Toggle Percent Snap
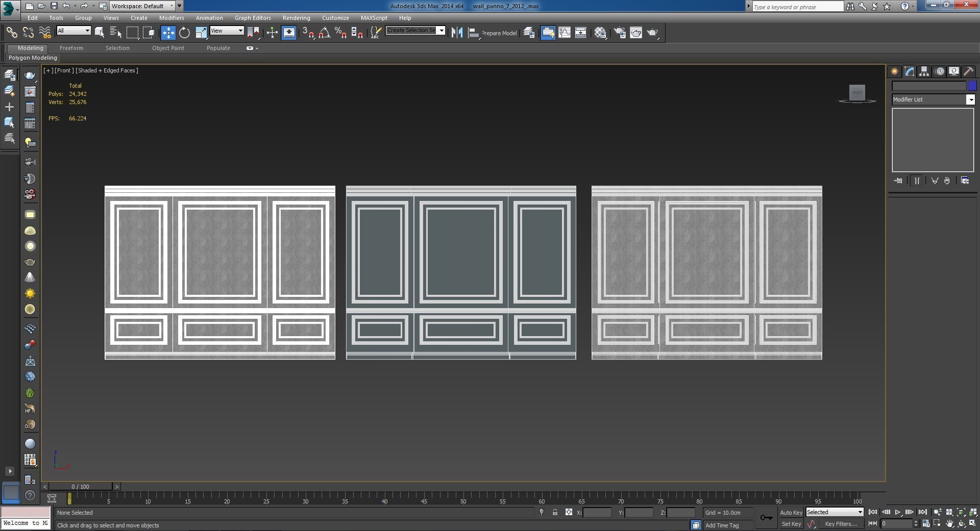 pyautogui.click(x=341, y=33)
